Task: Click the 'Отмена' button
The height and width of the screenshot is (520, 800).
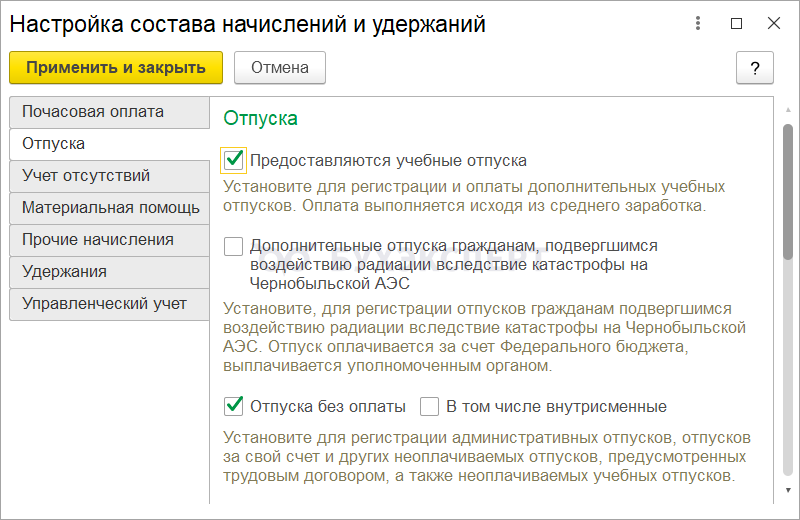Action: pyautogui.click(x=280, y=68)
